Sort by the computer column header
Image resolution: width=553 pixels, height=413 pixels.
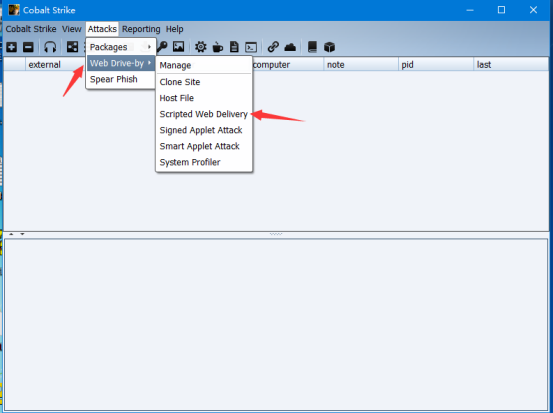(x=288, y=65)
